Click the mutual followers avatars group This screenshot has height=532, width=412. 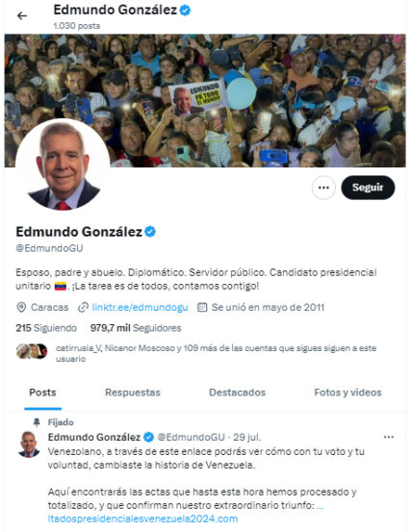pos(32,351)
